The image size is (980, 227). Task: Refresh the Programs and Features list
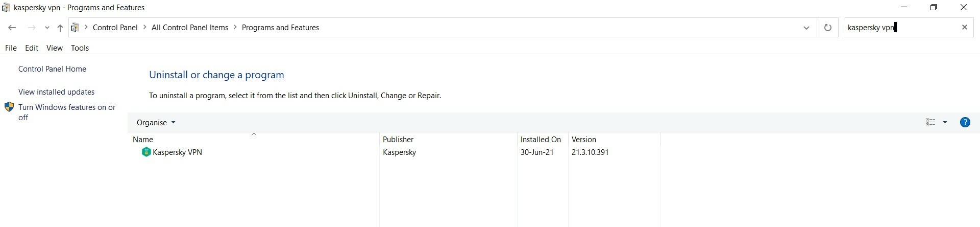coord(828,28)
